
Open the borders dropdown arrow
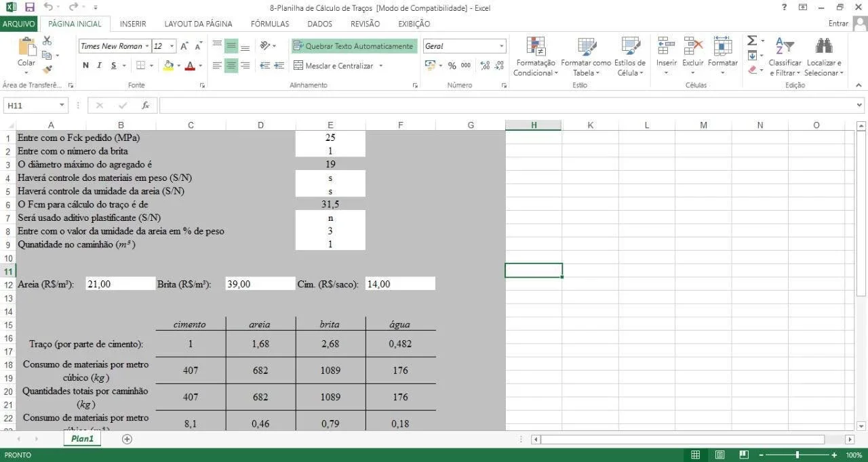tap(151, 66)
